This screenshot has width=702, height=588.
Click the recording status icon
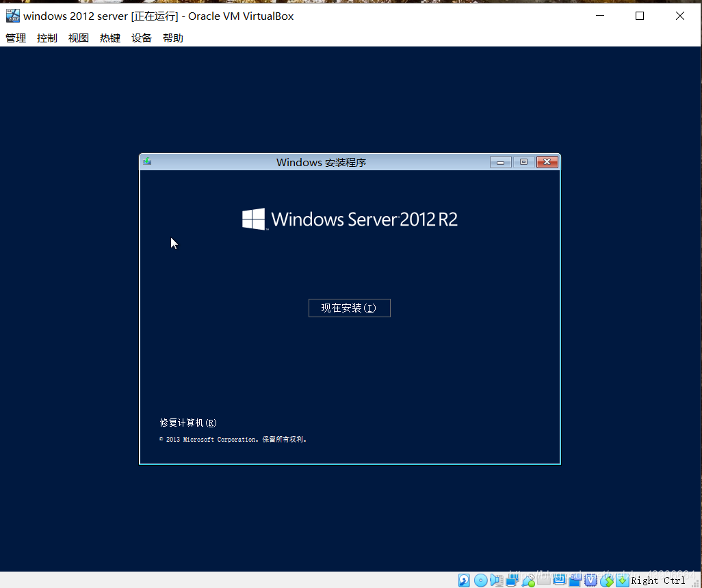click(x=575, y=580)
